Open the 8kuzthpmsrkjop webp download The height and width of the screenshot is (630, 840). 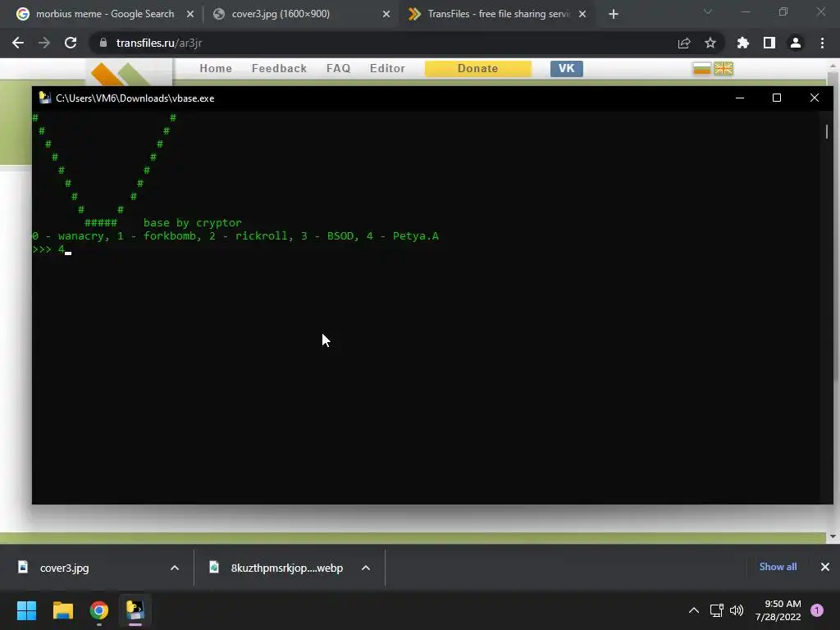tap(286, 568)
